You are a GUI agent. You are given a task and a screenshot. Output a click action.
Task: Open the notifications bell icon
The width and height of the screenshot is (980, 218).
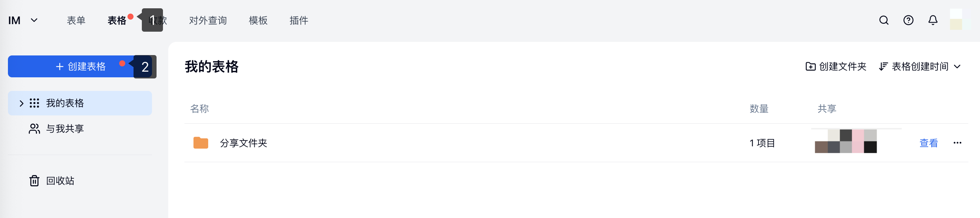click(932, 20)
